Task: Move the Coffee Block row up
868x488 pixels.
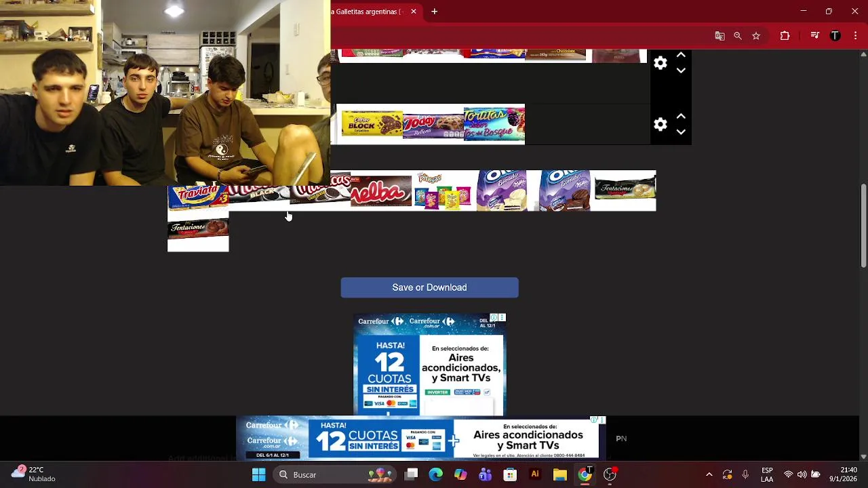Action: pyautogui.click(x=681, y=117)
